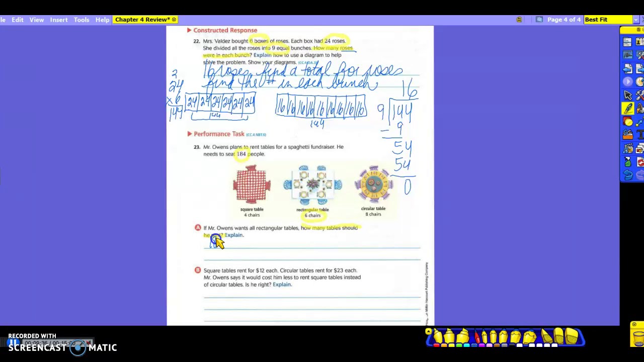Pick the red pencil in the pen tray
644x362 pixels.
click(477, 337)
